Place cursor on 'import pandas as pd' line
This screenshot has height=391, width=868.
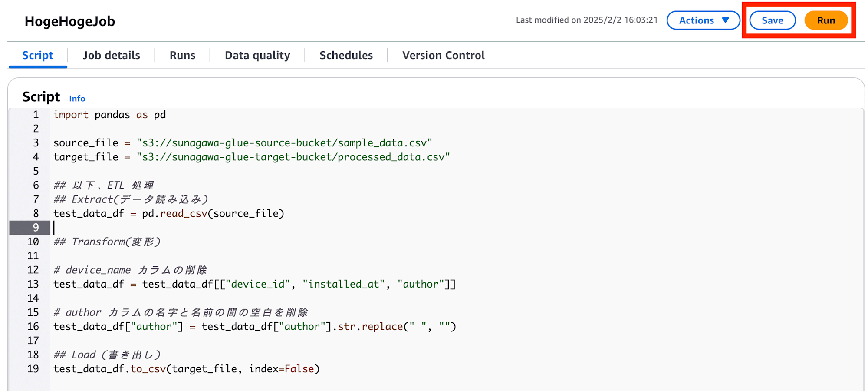point(109,115)
